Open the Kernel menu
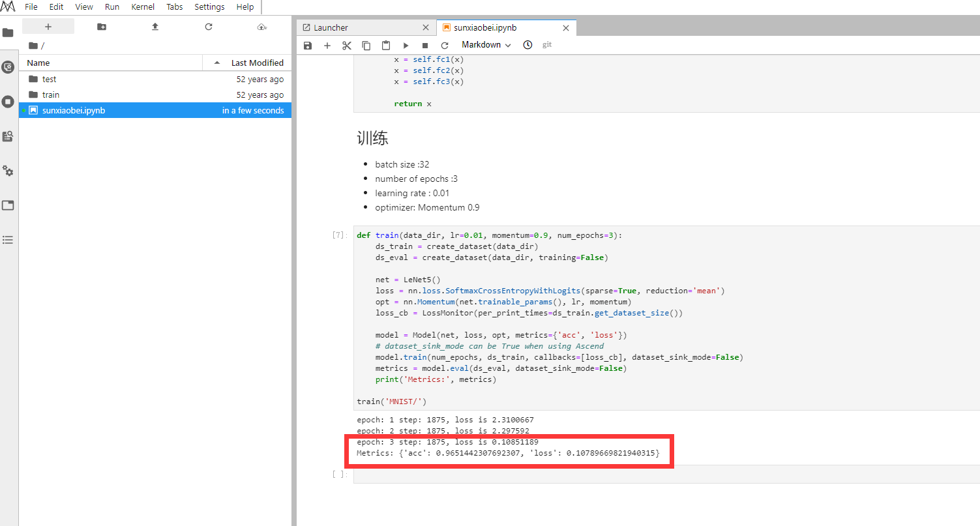 tap(143, 7)
